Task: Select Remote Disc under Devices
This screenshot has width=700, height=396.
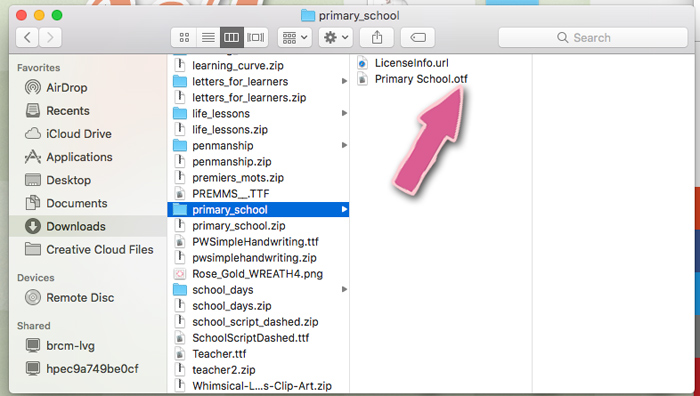Action: (88, 298)
